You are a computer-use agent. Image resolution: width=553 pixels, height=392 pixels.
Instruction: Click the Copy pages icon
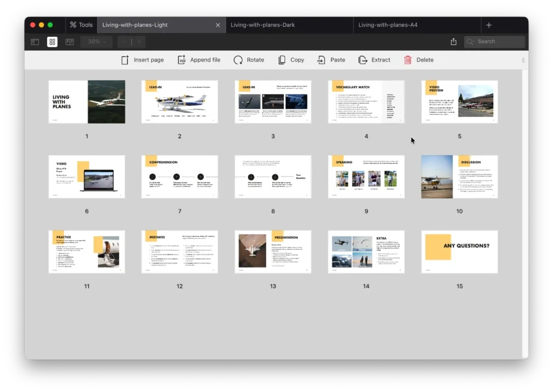coord(282,60)
